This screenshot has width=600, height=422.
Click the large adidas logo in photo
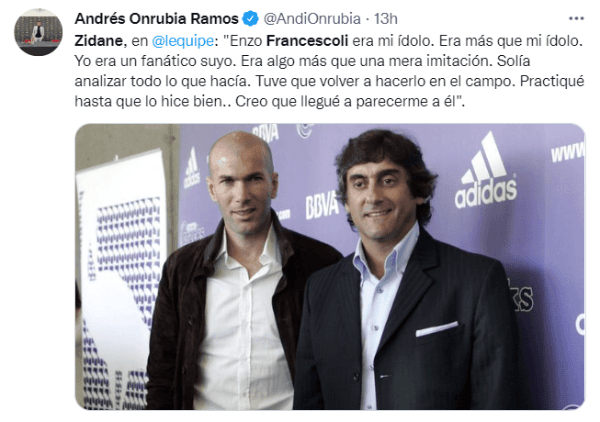[x=485, y=171]
